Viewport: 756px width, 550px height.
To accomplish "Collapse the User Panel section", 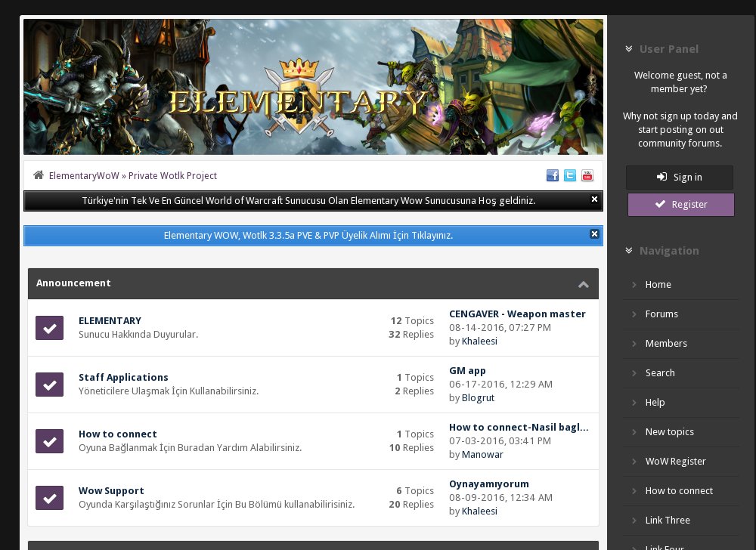I will [629, 48].
